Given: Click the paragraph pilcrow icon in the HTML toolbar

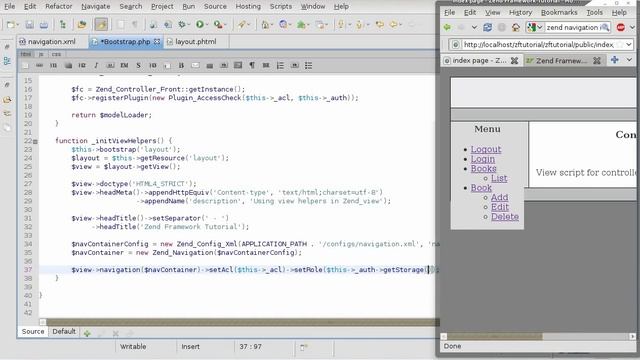Looking at the screenshot, I should (252, 65).
